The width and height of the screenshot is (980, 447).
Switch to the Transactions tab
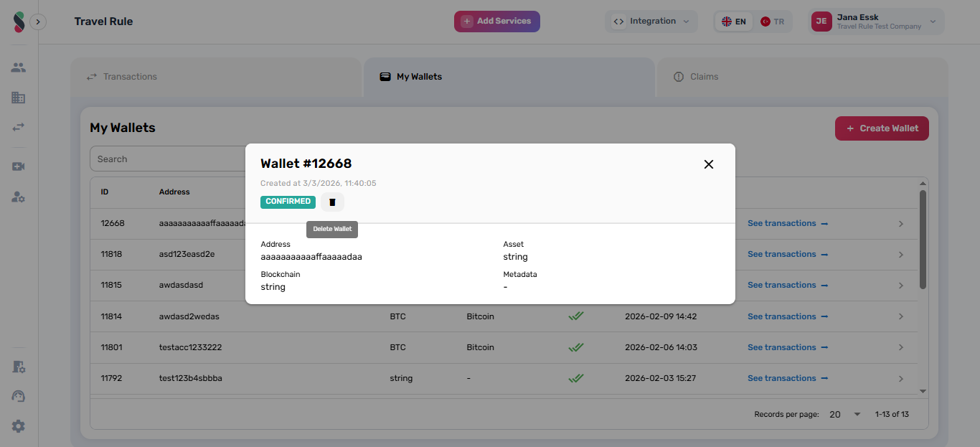coord(215,77)
